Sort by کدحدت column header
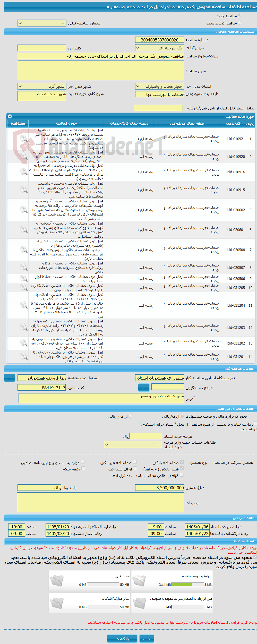The image size is (257, 644). click(x=233, y=123)
